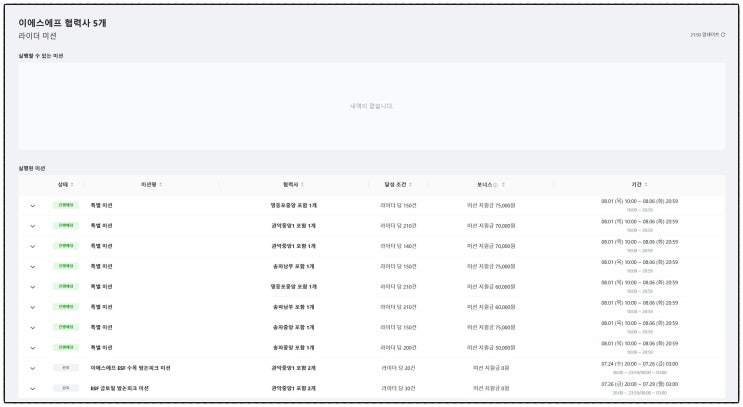The image size is (743, 407).
Task: Expand the row with 라이더 당 20건
Action: (33, 368)
